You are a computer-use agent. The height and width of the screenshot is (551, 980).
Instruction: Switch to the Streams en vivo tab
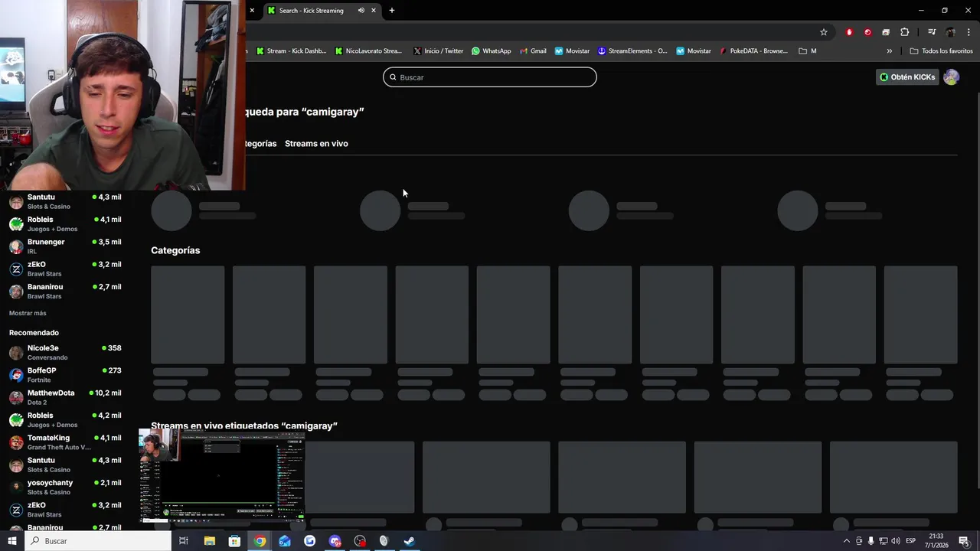316,144
